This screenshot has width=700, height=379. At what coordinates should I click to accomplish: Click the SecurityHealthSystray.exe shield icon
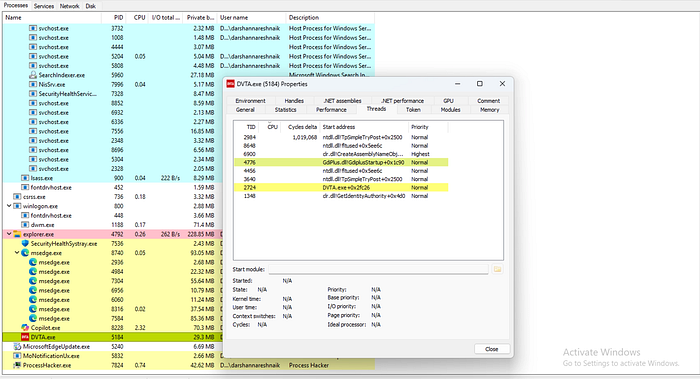point(25,243)
